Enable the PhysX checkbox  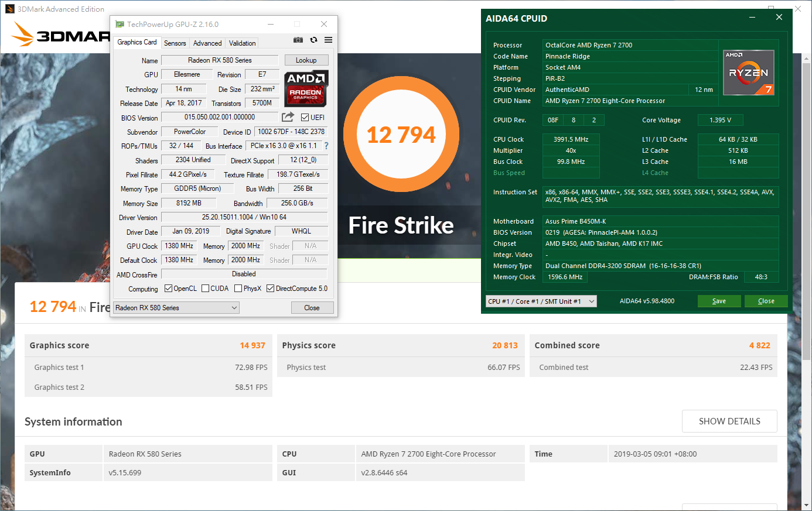(x=238, y=289)
